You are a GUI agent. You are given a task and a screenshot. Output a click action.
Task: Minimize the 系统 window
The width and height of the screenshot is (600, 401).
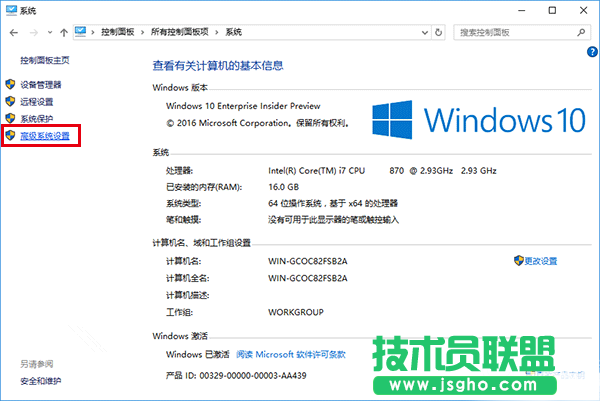(522, 10)
